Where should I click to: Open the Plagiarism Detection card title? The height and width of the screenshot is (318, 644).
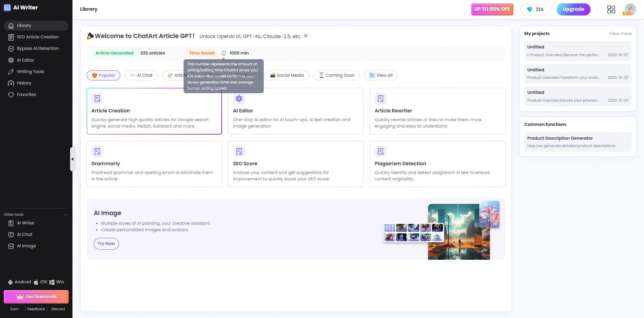(x=400, y=164)
